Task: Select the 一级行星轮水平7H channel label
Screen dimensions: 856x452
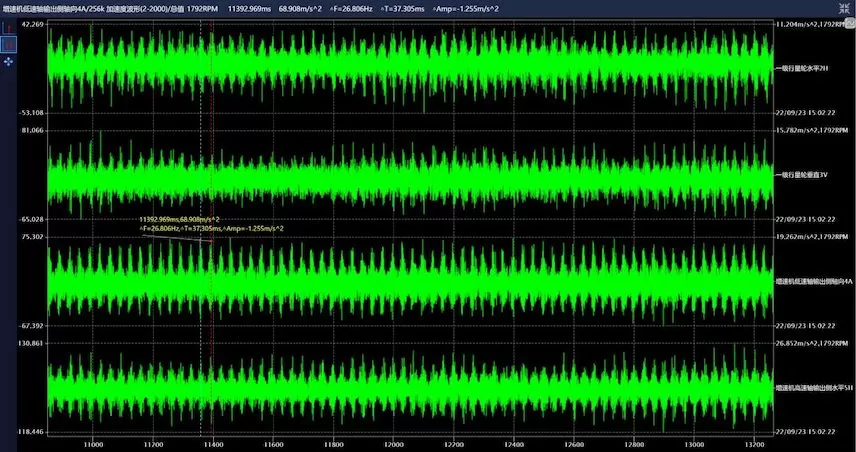Action: pyautogui.click(x=804, y=68)
